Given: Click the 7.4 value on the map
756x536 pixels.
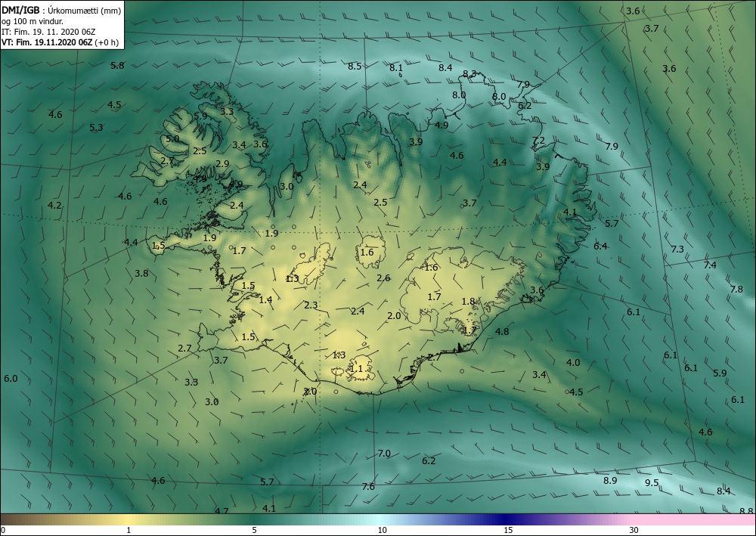Looking at the screenshot, I should pos(710,265).
